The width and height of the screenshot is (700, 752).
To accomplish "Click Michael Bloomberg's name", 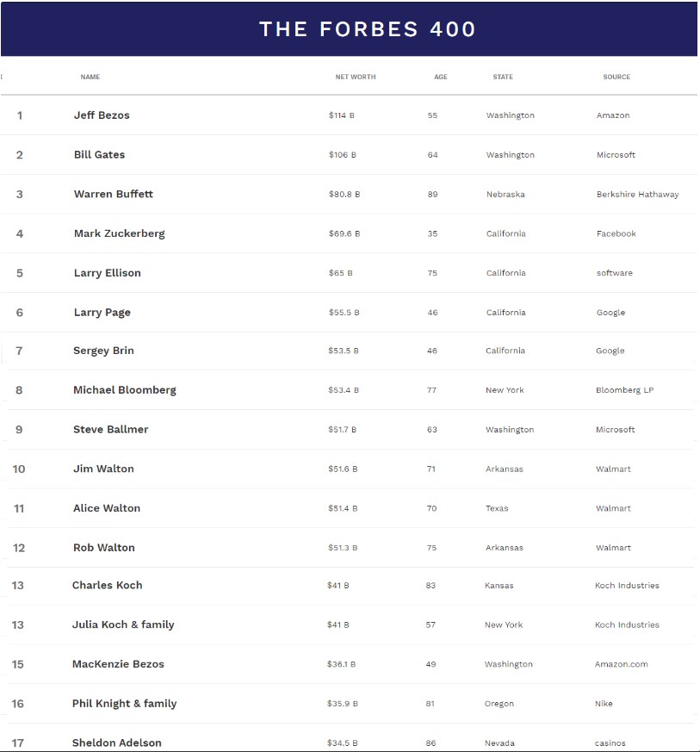I will [x=125, y=390].
